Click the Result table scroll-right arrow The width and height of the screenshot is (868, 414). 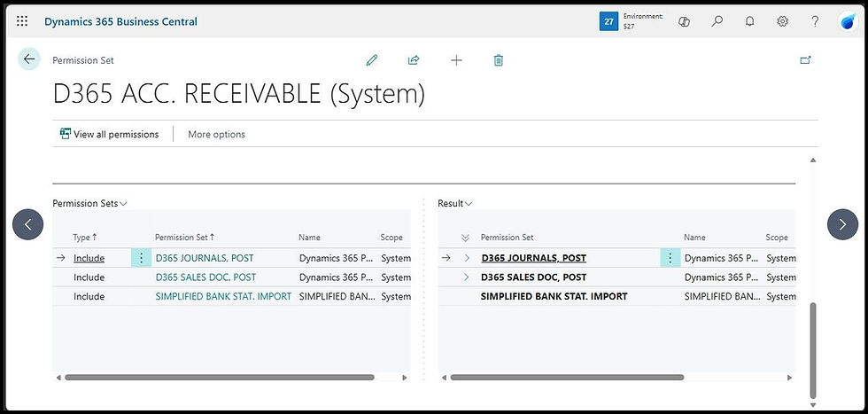(x=790, y=378)
